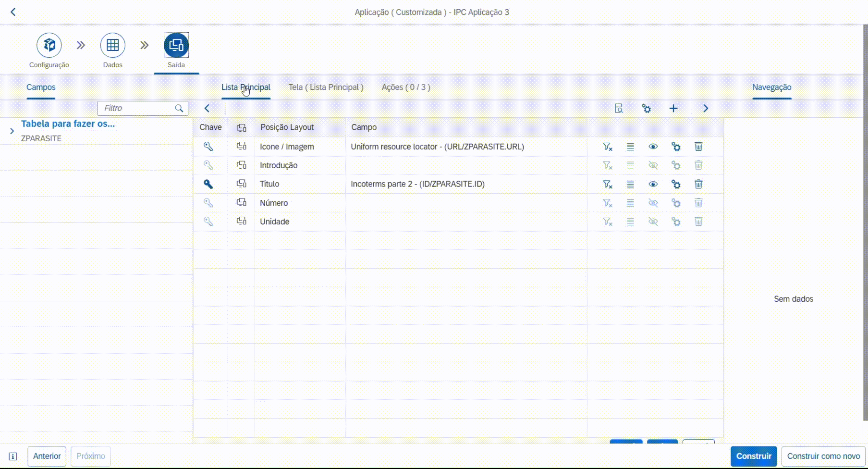Toggle key icon for Titulo row
This screenshot has width=868, height=469.
tap(208, 184)
